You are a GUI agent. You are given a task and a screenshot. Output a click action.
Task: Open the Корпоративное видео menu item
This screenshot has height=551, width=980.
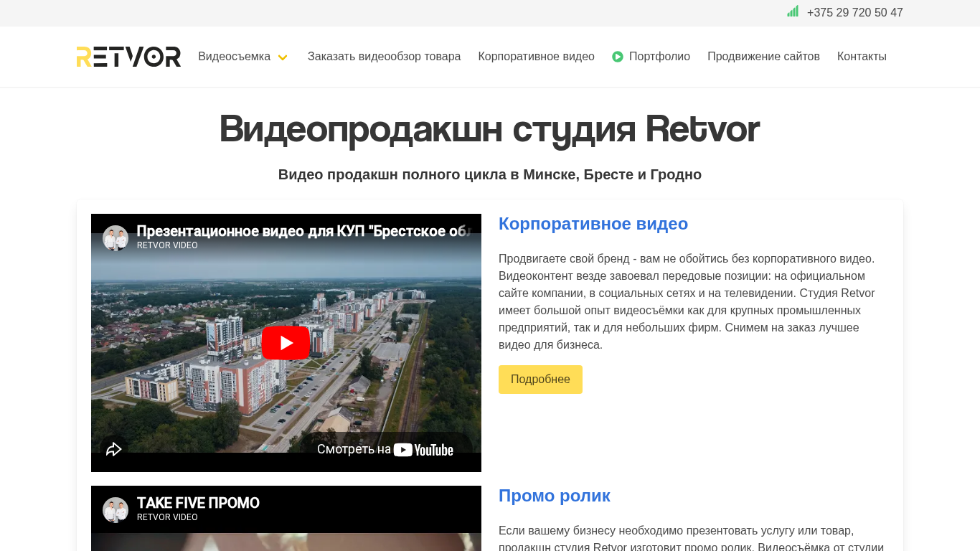[536, 57]
